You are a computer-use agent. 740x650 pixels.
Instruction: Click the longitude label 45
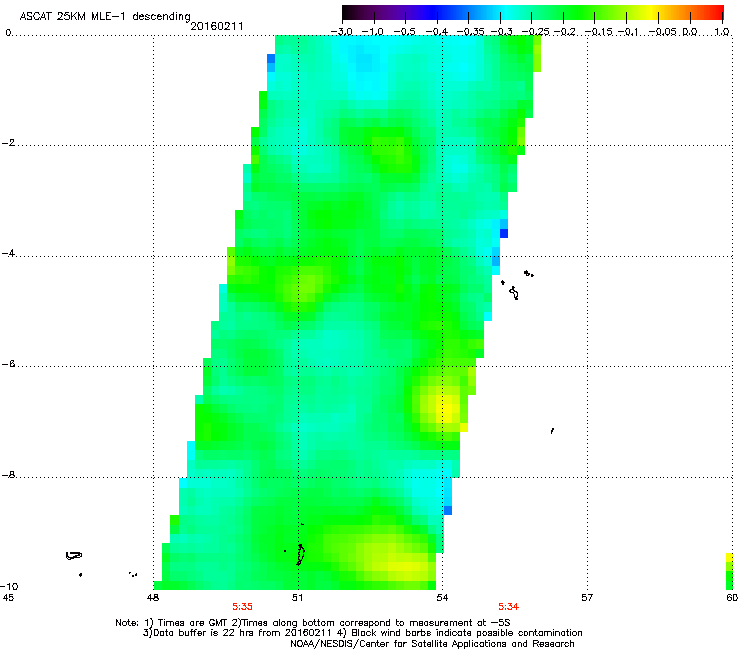8,598
